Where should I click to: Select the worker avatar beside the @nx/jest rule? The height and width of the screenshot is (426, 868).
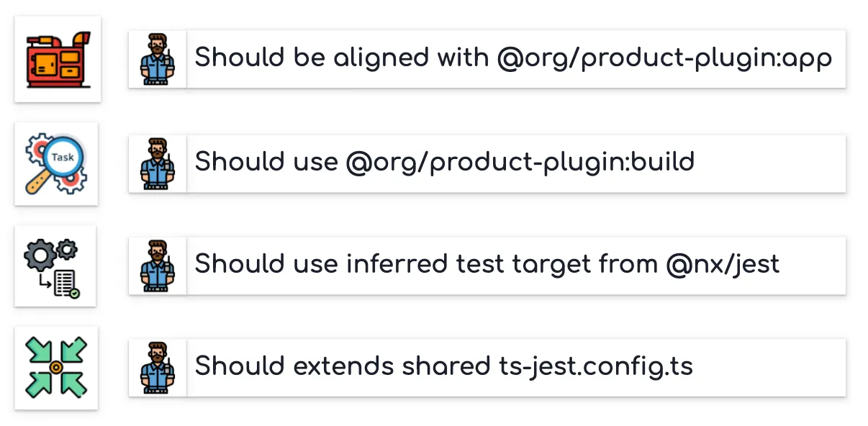(158, 266)
